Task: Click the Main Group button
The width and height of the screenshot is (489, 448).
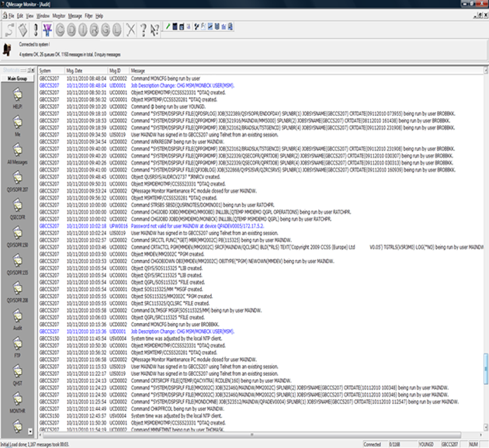Action: point(16,79)
